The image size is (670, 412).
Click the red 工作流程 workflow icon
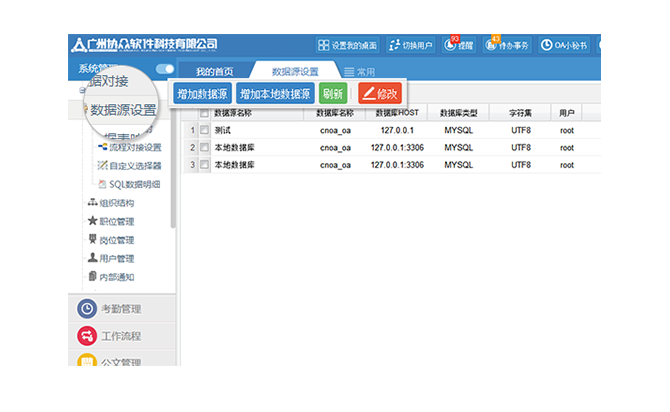88,336
